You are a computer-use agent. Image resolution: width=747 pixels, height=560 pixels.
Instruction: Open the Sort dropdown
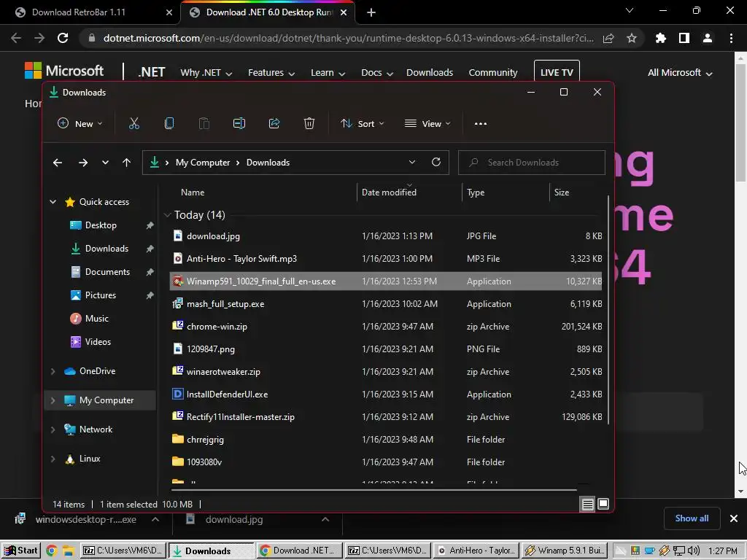tap(362, 124)
